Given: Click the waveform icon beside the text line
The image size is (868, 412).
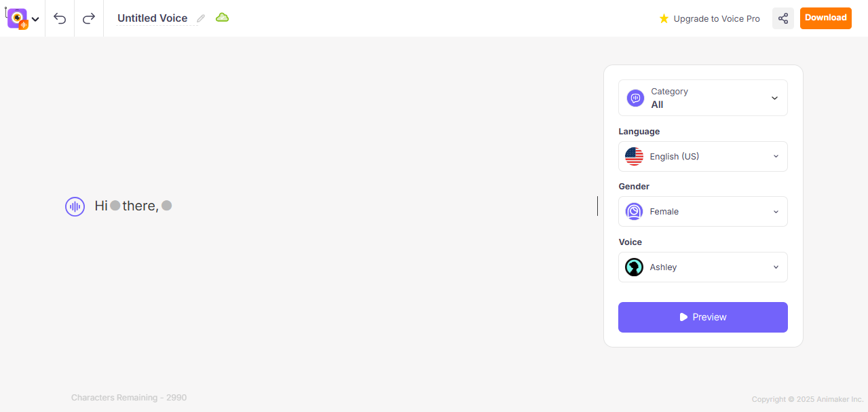Looking at the screenshot, I should (75, 206).
